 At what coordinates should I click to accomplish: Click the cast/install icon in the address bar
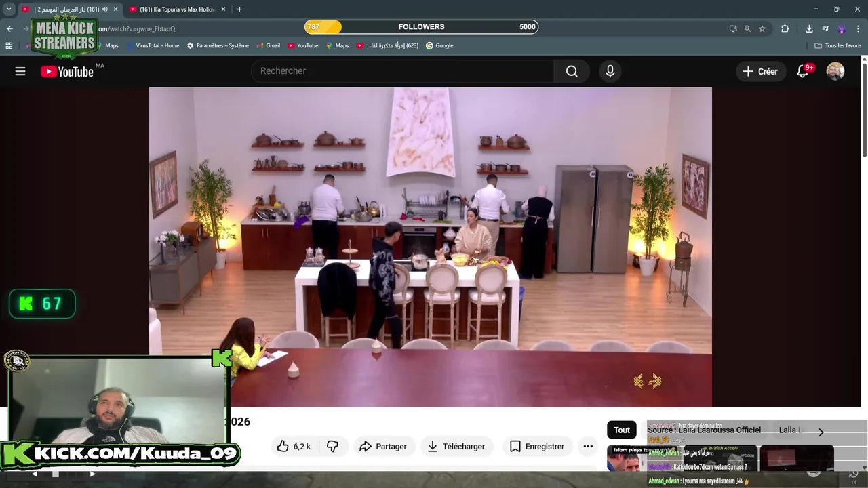coord(733,28)
